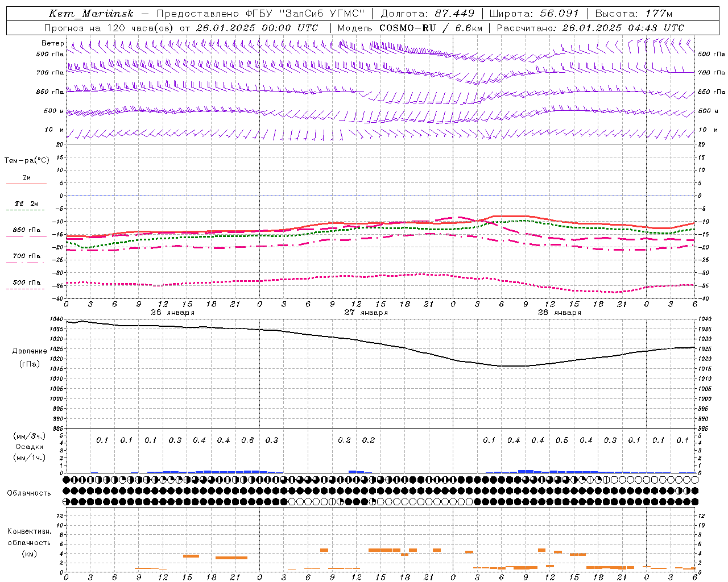The height and width of the screenshot is (582, 728).
Task: Click the 27 января date label
Action: tap(366, 313)
